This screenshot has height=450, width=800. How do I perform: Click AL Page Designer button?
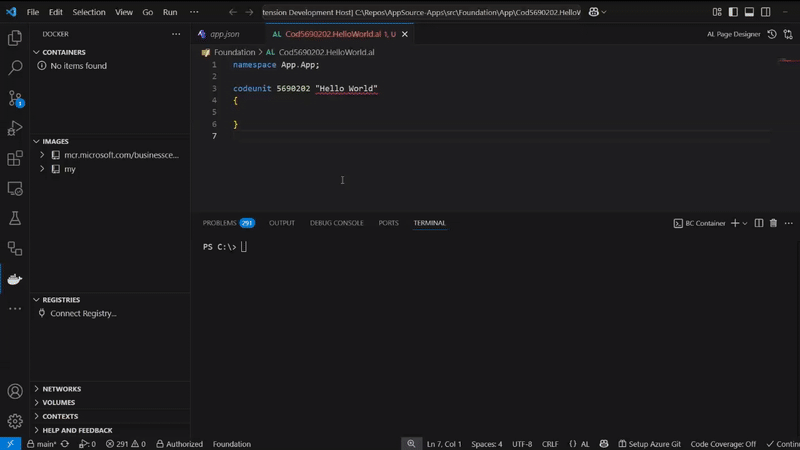[733, 34]
